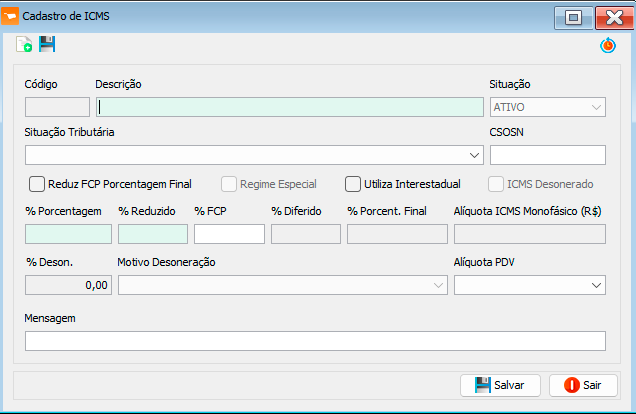Viewport: 636px width, 414px height.
Task: Click the Alíquota ICMS Monofásico field
Action: (x=530, y=234)
